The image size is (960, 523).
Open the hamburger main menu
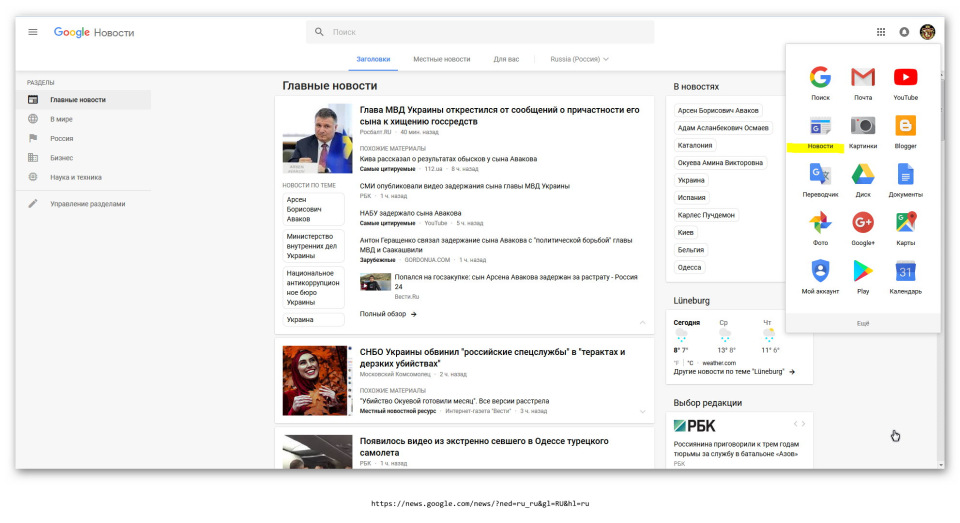[33, 32]
